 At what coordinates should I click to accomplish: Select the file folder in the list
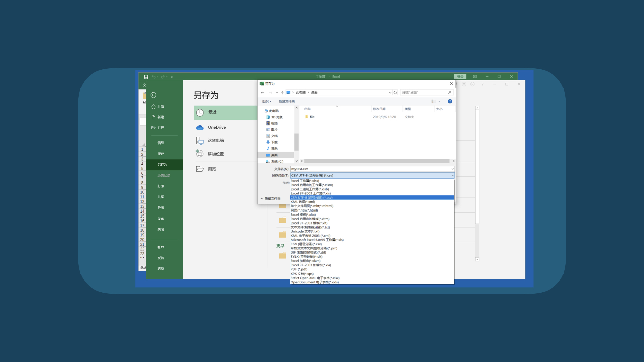tap(310, 117)
